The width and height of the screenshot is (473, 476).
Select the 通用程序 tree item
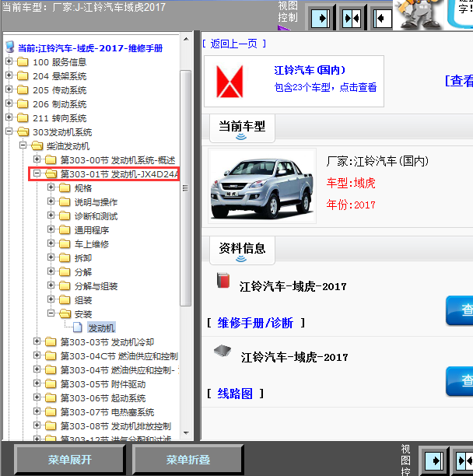coord(92,230)
